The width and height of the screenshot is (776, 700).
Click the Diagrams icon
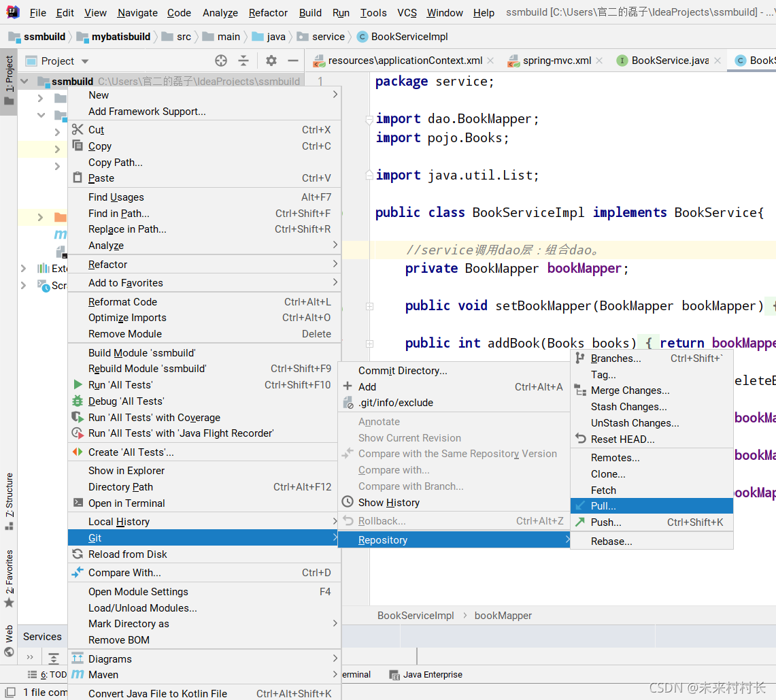78,659
